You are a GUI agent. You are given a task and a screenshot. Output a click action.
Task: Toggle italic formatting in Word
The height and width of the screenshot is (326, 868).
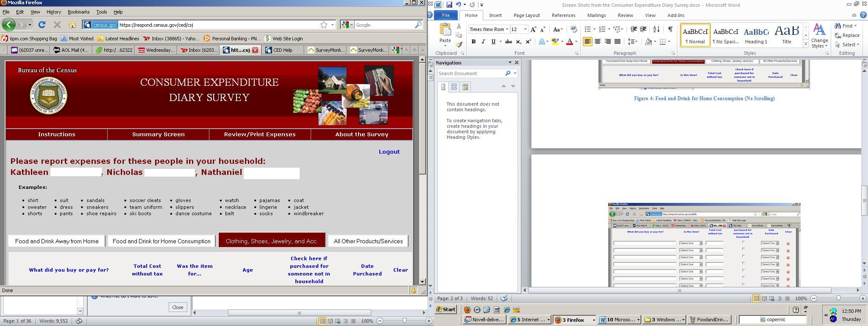pyautogui.click(x=483, y=42)
